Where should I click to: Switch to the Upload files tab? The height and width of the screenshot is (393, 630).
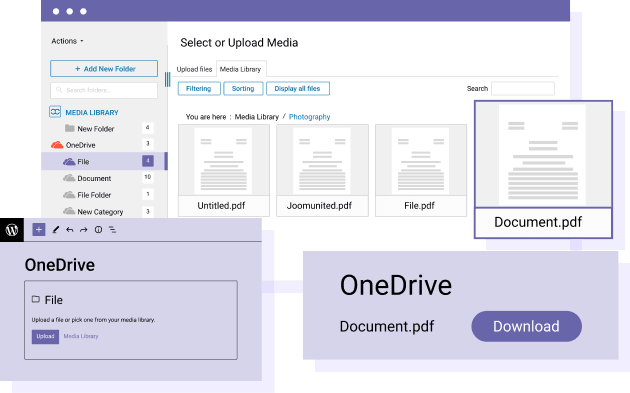[194, 69]
